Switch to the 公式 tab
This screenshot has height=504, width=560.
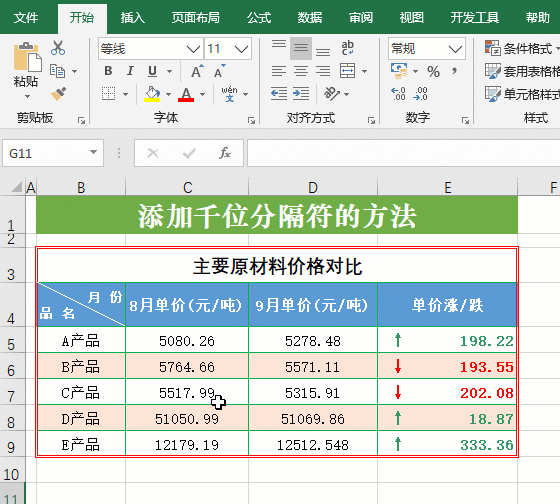[x=259, y=18]
